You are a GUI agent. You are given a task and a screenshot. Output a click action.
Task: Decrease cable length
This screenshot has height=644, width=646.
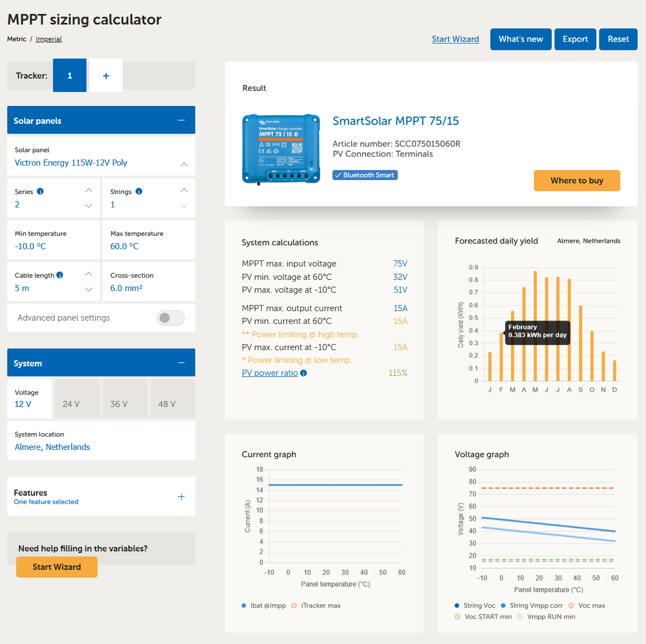point(89,289)
